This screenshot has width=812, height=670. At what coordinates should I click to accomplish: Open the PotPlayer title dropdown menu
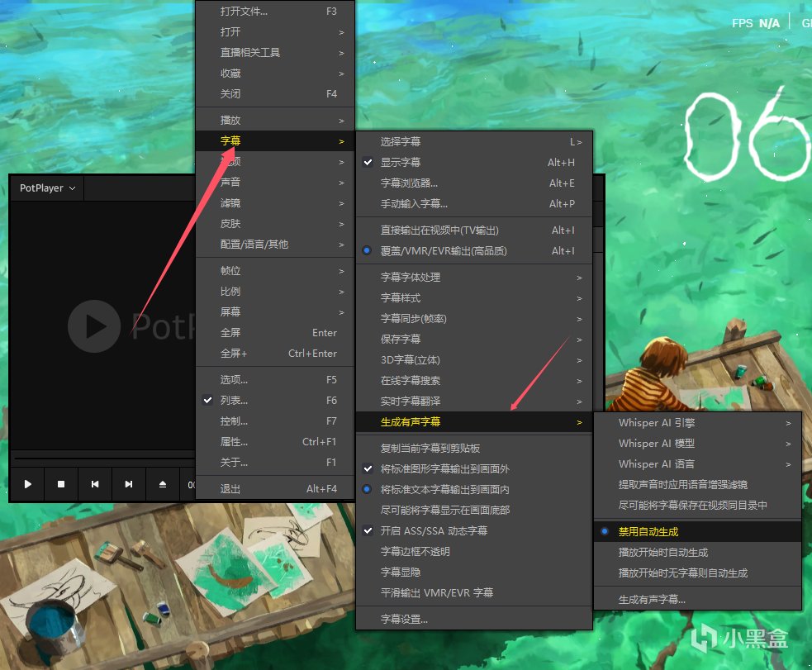47,188
